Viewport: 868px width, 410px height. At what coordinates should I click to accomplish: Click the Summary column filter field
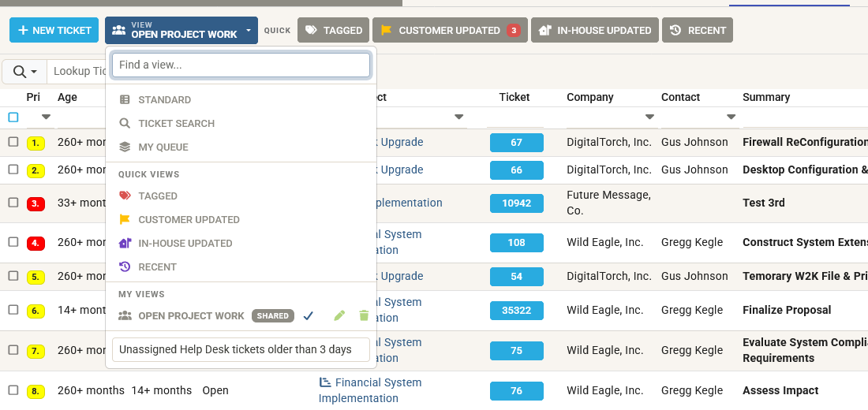coord(805,117)
